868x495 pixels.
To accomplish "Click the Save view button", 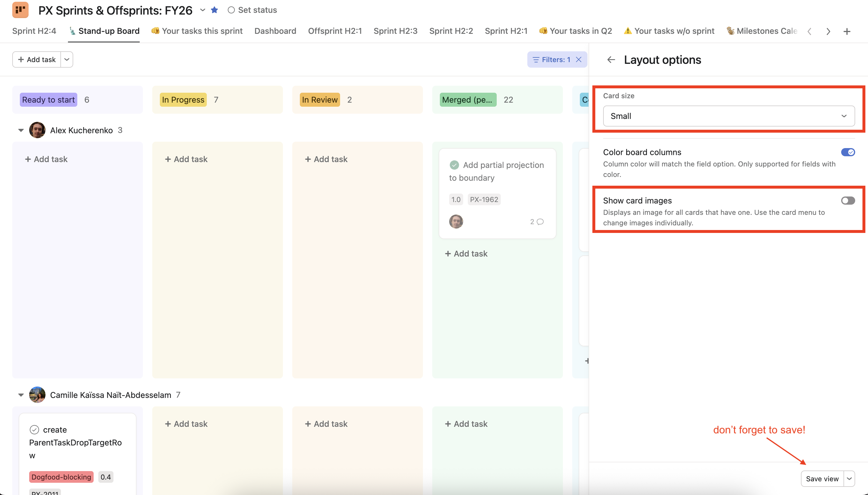I will [822, 479].
